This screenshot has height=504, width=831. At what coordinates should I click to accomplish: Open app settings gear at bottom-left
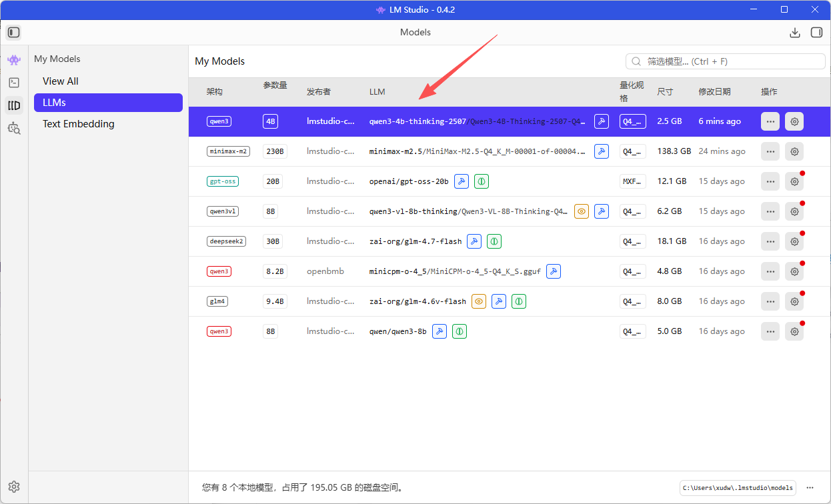(x=14, y=487)
